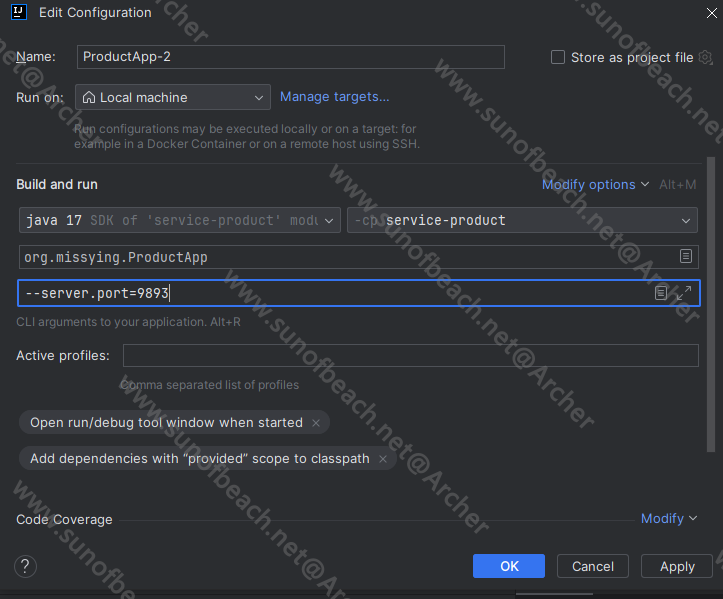The height and width of the screenshot is (599, 723).
Task: Open the Run on Local machine dropdown
Action: click(x=173, y=97)
